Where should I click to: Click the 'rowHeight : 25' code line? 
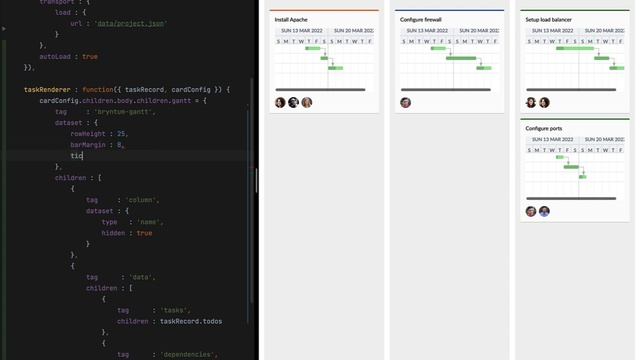[x=99, y=133]
